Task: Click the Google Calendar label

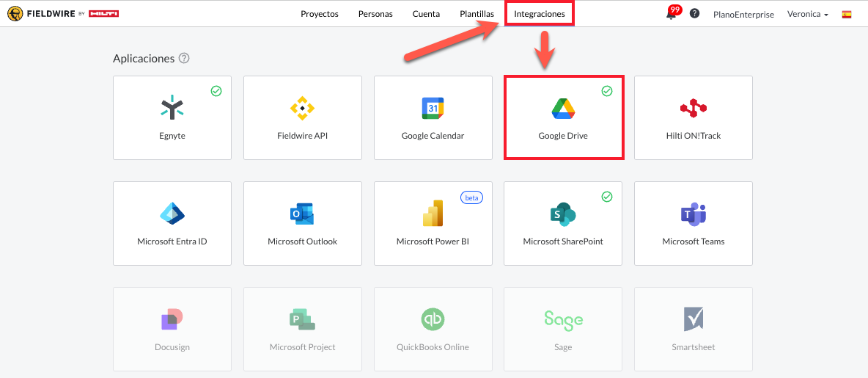Action: point(433,135)
